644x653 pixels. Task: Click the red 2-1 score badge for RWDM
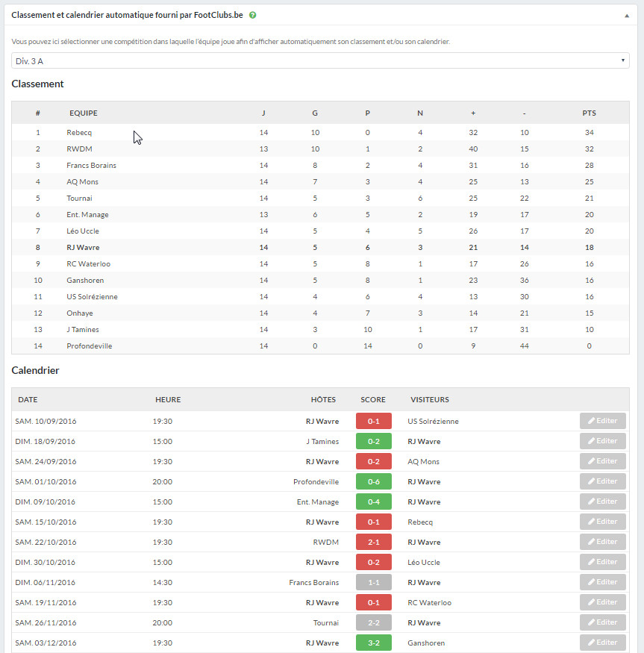click(x=374, y=542)
